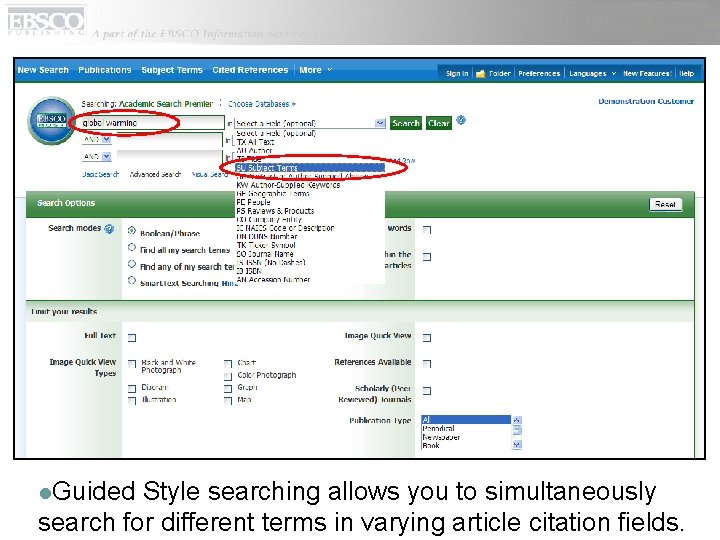Screen dimensions: 720x540
Task: Choose PE People field option
Action: click(310, 202)
